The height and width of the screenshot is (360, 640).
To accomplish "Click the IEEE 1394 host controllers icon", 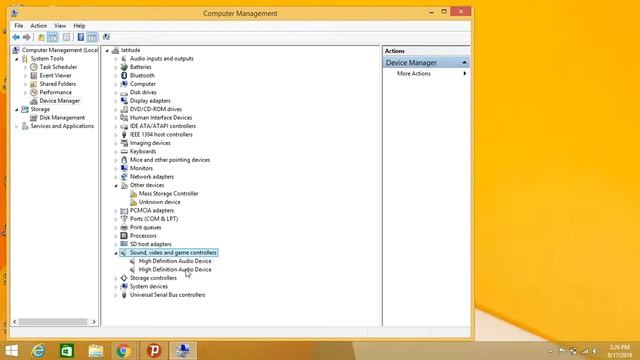I will pos(124,135).
